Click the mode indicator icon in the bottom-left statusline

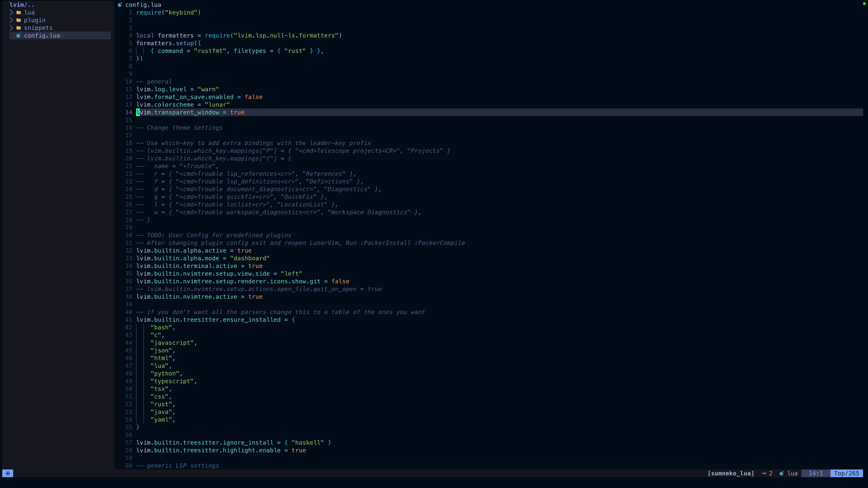pos(7,473)
